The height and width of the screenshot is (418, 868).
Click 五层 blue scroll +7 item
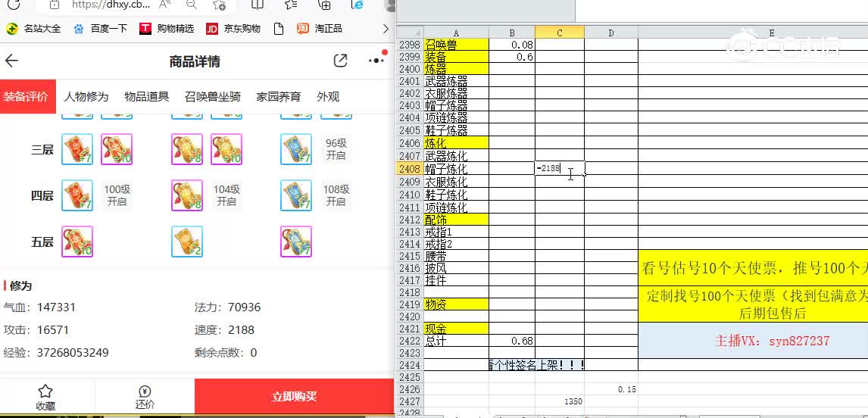296,242
